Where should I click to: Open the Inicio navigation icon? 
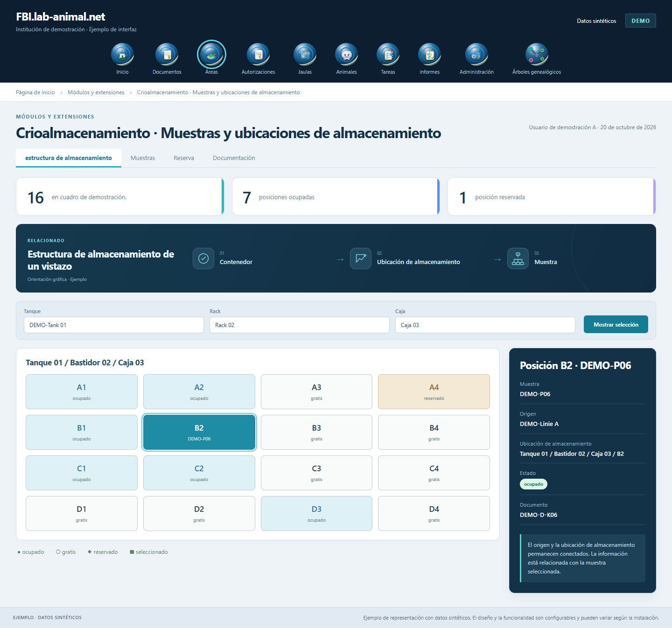tap(122, 55)
